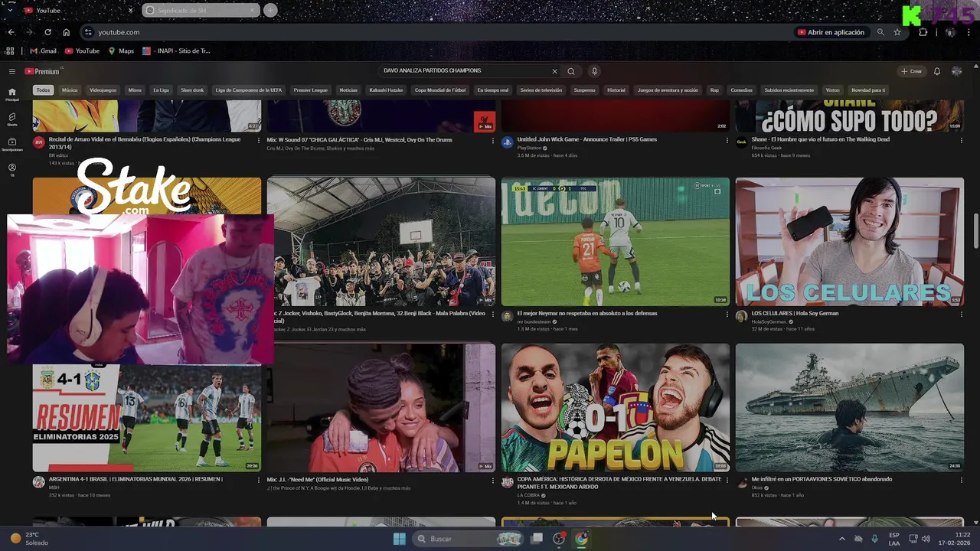Open the PAPELÓN Copa América thumbnail

click(616, 407)
